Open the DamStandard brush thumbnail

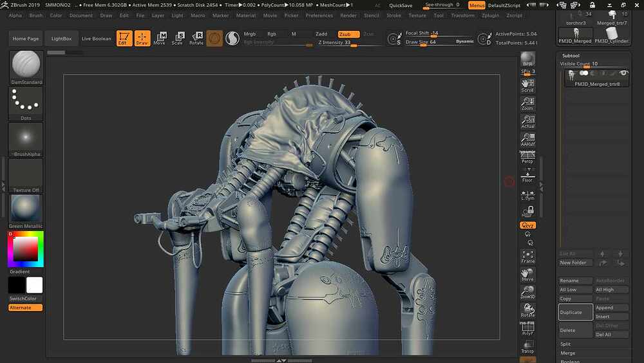point(26,68)
